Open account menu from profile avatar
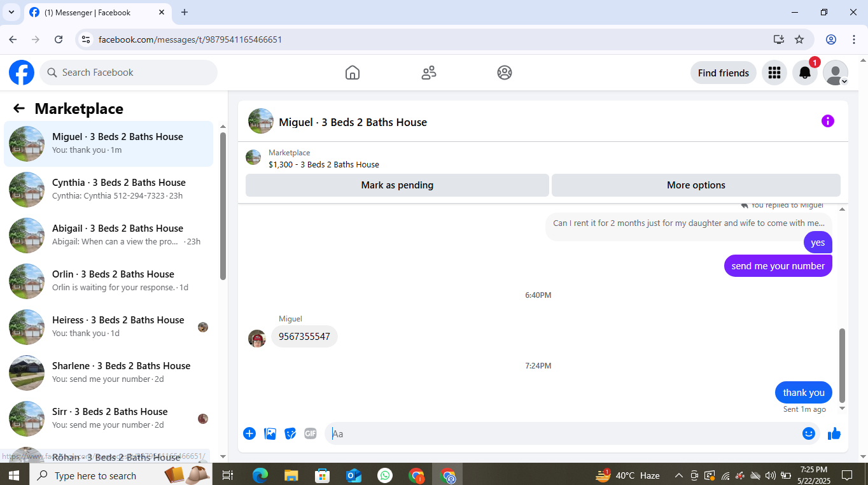The height and width of the screenshot is (485, 868). click(x=836, y=73)
